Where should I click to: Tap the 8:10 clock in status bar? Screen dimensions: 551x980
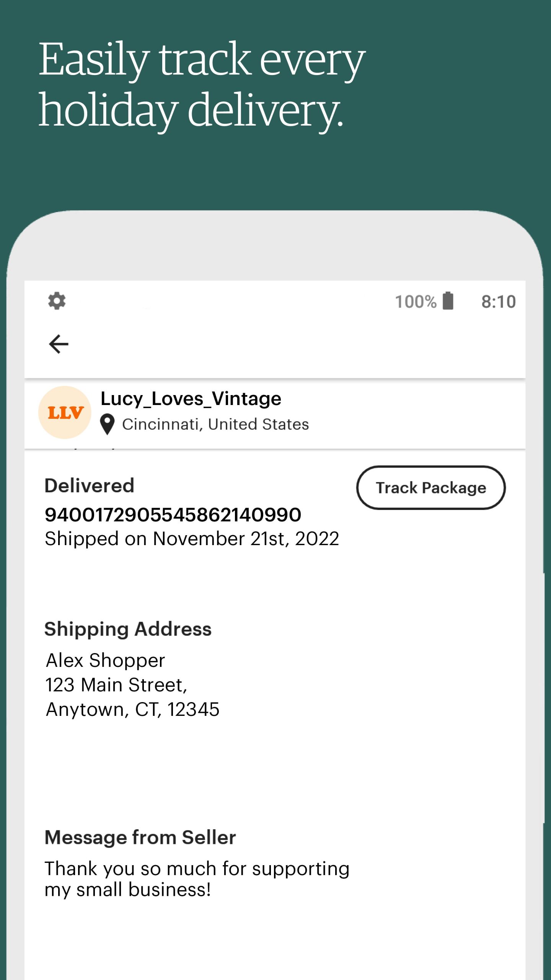pyautogui.click(x=498, y=302)
